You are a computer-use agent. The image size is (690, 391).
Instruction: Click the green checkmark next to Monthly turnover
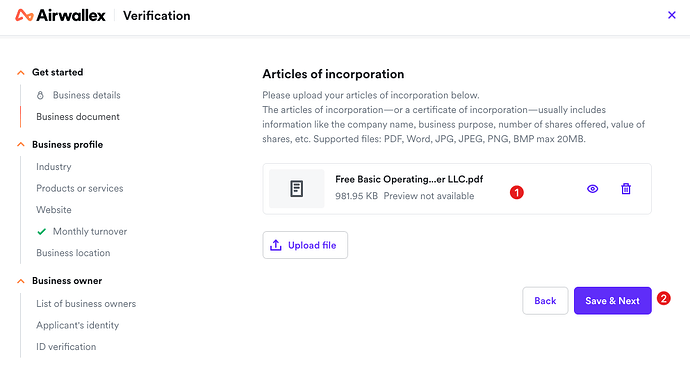[41, 231]
